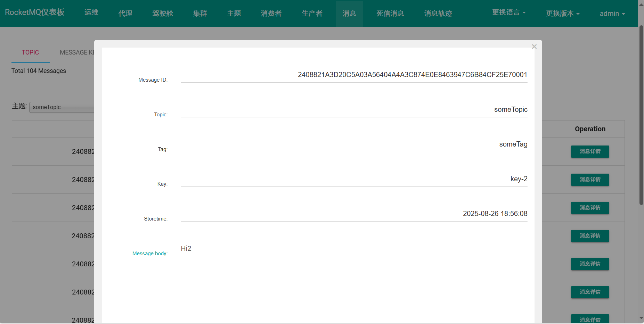The height and width of the screenshot is (324, 644).
Task: Open the 集群 cluster page
Action: click(x=200, y=14)
